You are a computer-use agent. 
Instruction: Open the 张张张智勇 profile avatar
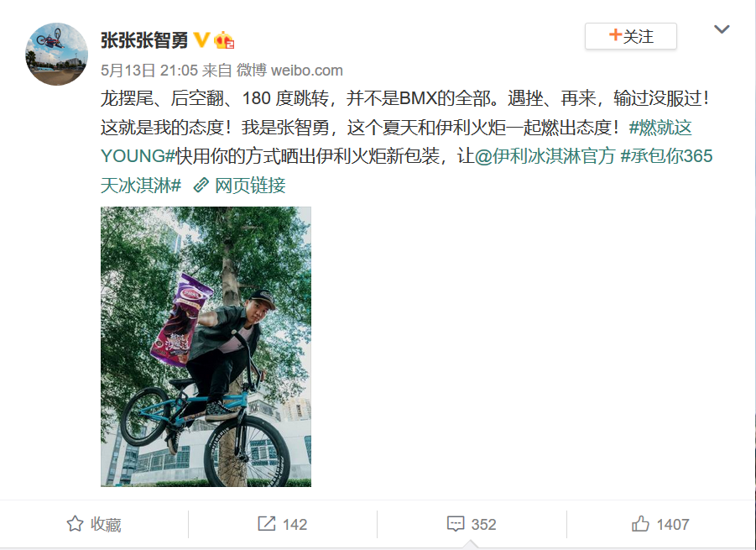point(56,54)
